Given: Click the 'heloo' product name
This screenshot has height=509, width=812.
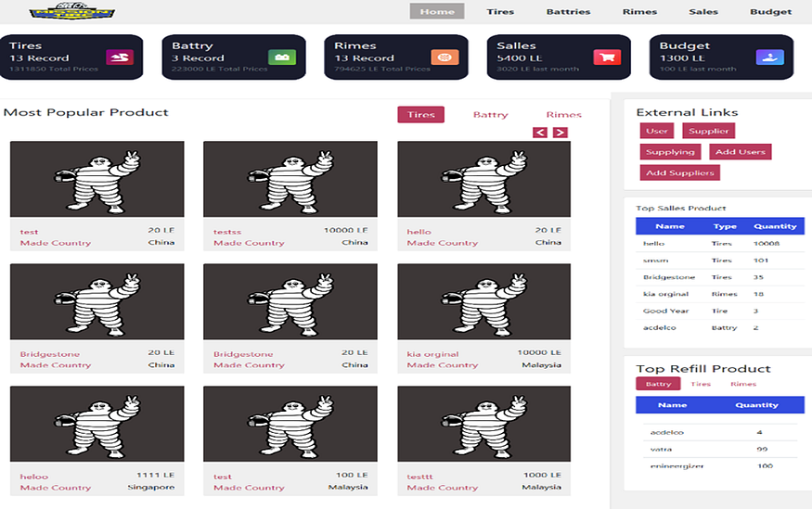Looking at the screenshot, I should 34,477.
